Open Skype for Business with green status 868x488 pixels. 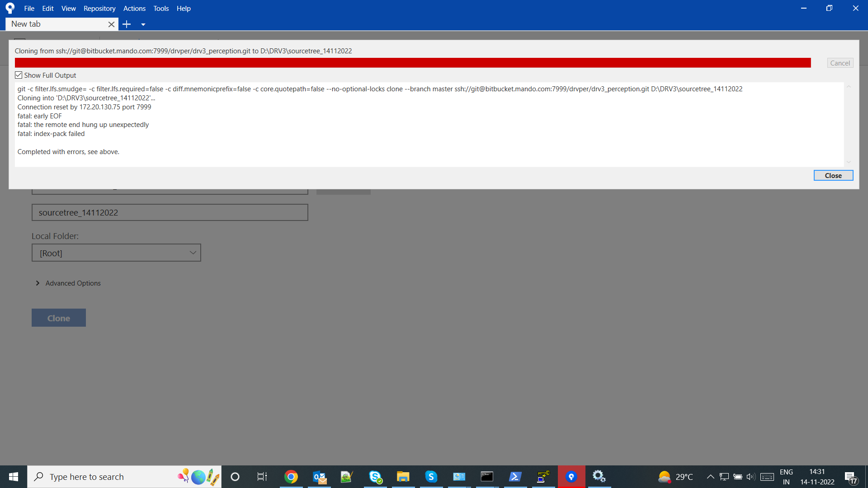[x=375, y=477]
